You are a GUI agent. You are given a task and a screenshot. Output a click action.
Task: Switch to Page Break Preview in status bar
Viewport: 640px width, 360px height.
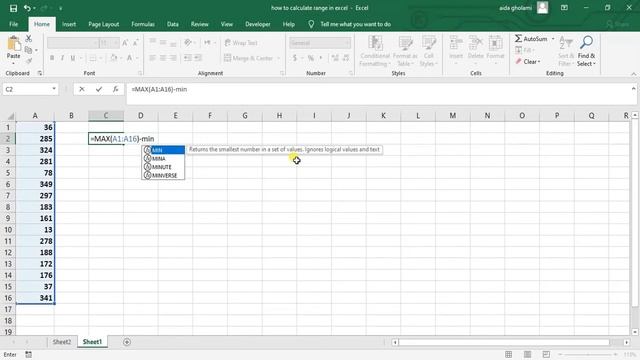(546, 354)
